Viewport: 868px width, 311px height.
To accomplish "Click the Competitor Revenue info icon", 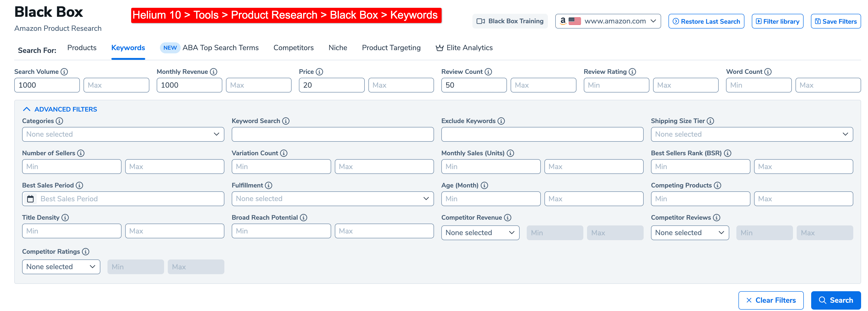I will click(x=507, y=218).
